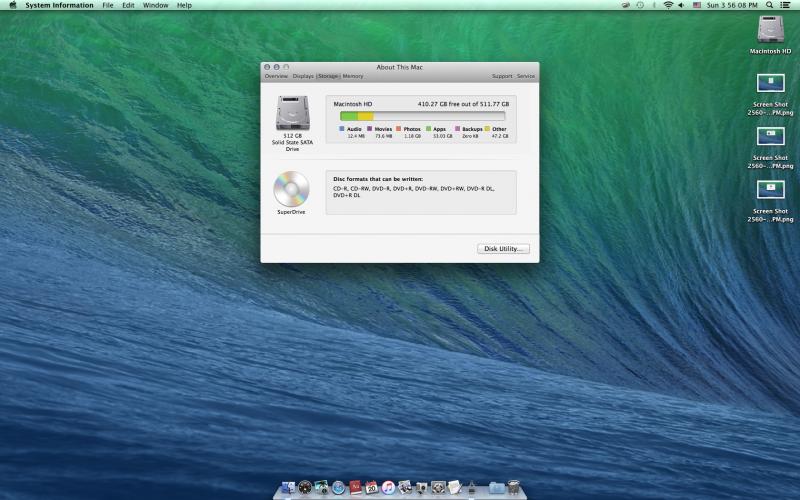The width and height of the screenshot is (800, 500).
Task: Open Calendar from the Dock
Action: 371,487
